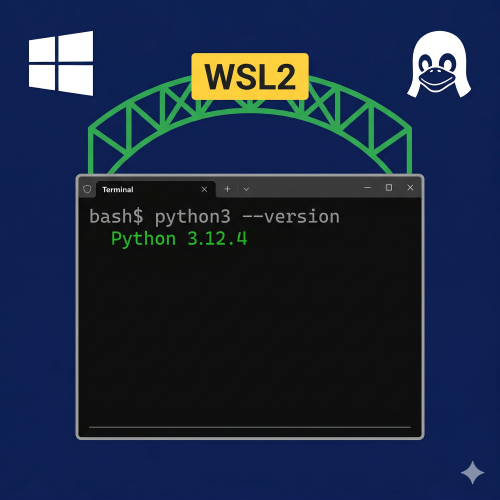Click the shield icon in title bar
The width and height of the screenshot is (500, 500).
87,189
